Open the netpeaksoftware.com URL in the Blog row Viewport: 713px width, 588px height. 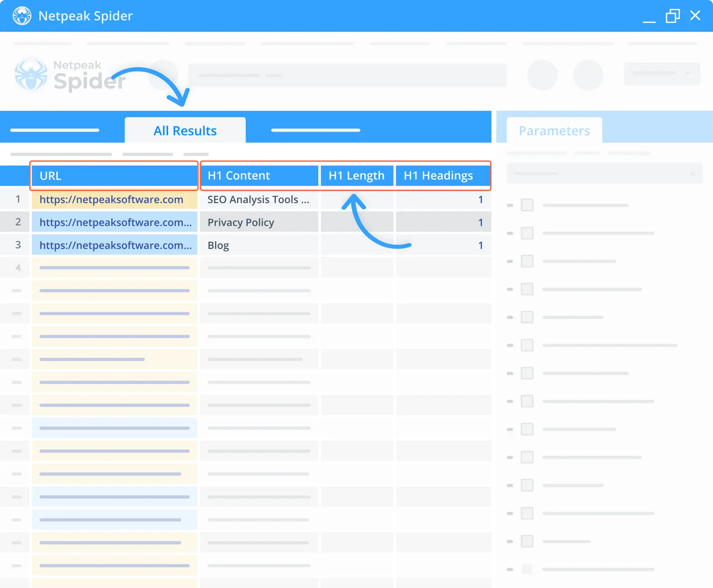click(x=115, y=245)
